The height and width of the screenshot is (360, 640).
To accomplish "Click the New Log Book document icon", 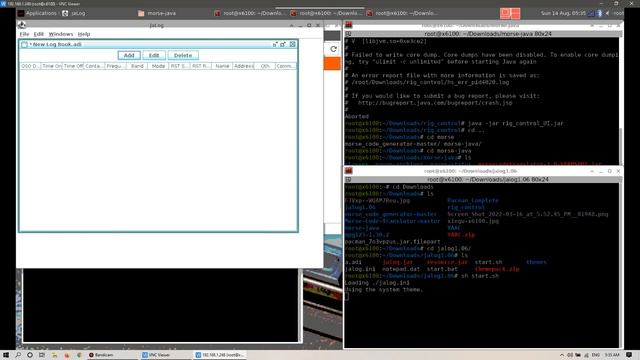I will [x=24, y=44].
